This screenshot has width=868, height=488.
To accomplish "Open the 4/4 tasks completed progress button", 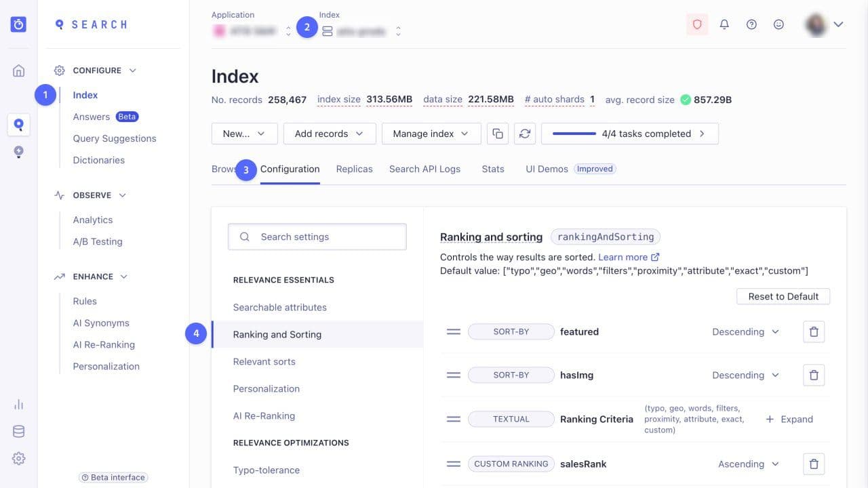I will point(629,134).
